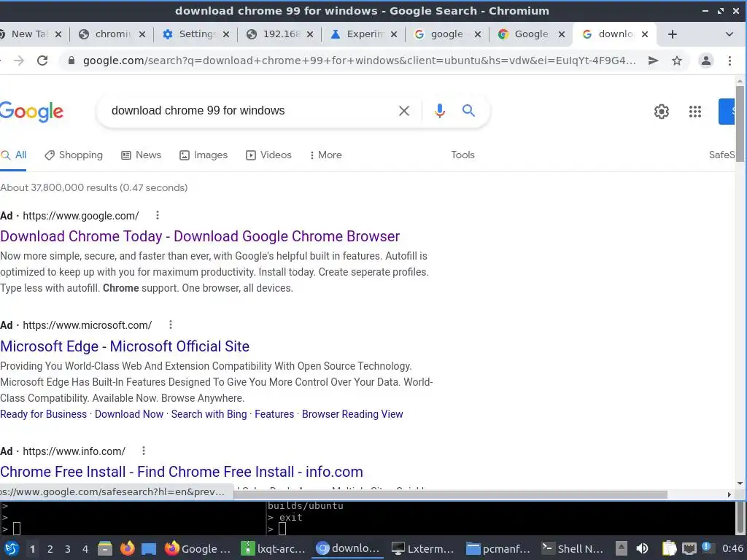Open the Google apps grid
747x560 pixels.
(x=695, y=112)
